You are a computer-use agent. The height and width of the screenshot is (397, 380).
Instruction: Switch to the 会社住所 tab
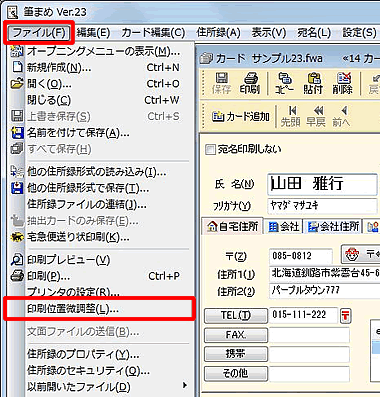tap(333, 227)
